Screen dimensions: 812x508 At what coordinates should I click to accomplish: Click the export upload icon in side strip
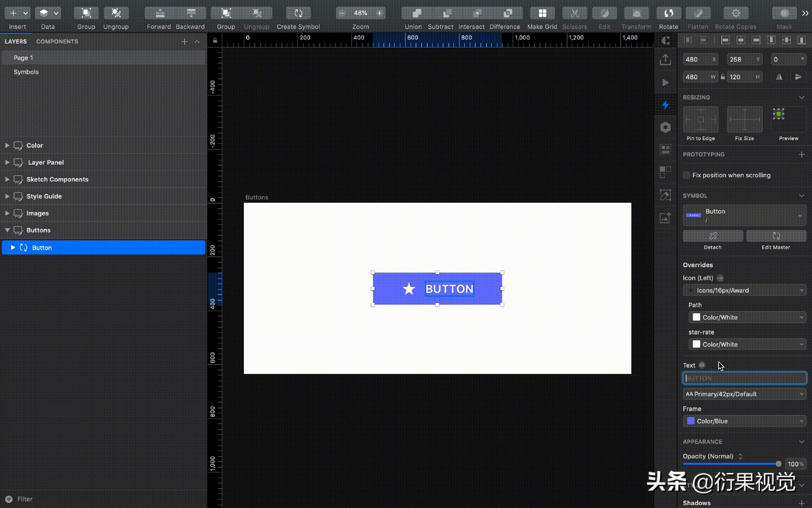(665, 60)
